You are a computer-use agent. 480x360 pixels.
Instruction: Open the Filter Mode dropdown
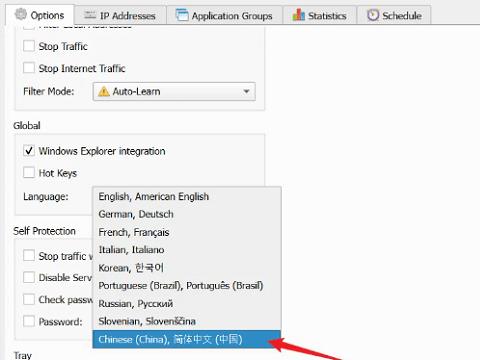174,91
